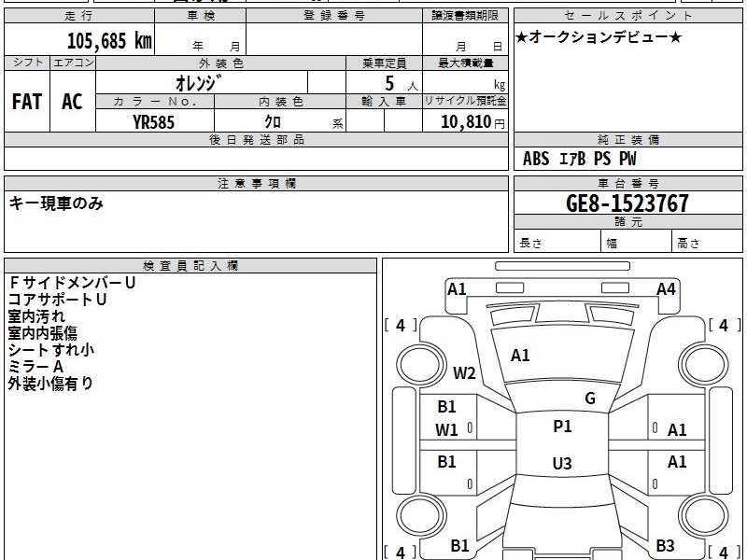Select the 長さ length field
The width and height of the screenshot is (747, 560).
[557, 242]
